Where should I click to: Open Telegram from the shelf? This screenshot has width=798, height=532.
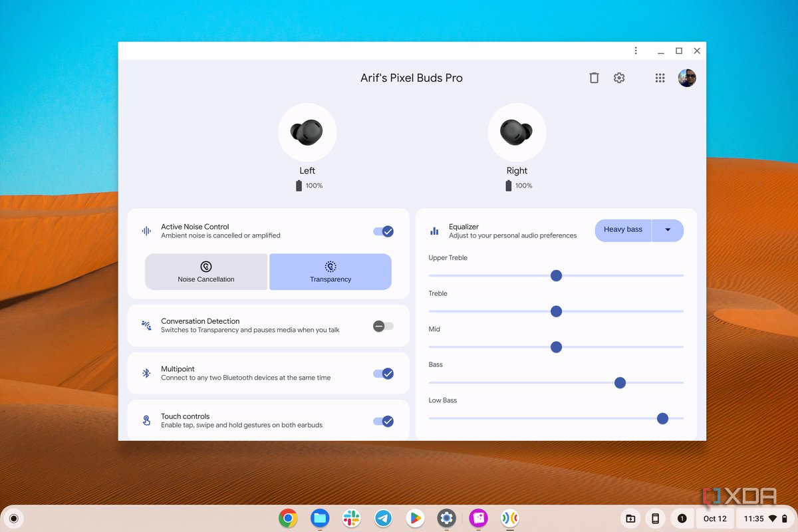point(383,518)
